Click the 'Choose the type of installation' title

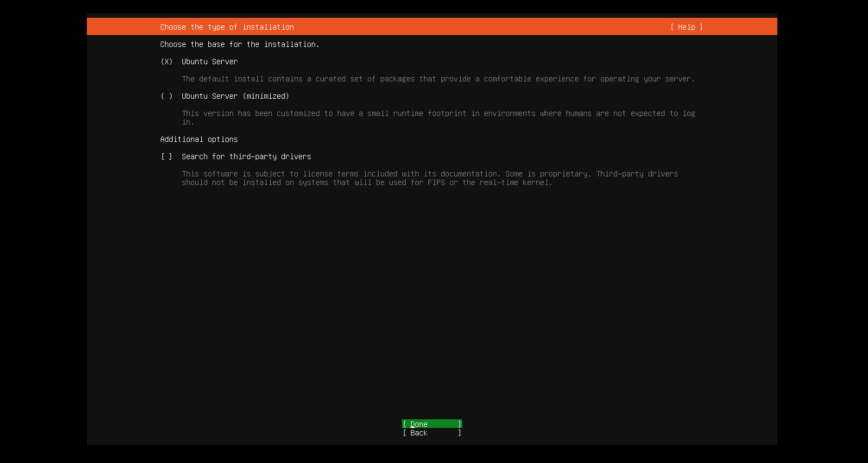click(227, 27)
